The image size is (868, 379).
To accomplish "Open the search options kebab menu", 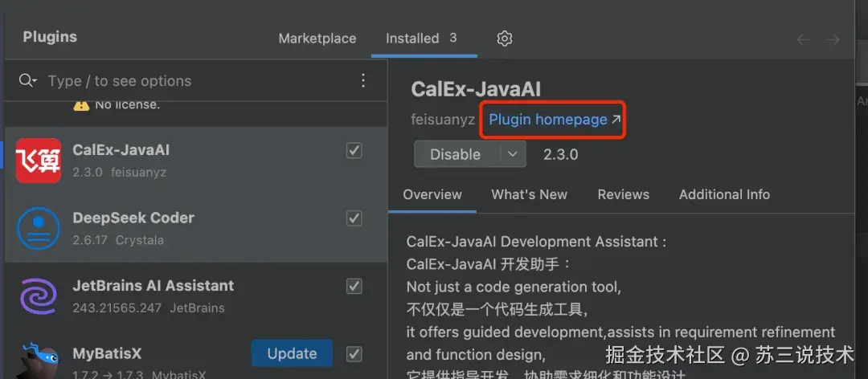I will pyautogui.click(x=363, y=80).
